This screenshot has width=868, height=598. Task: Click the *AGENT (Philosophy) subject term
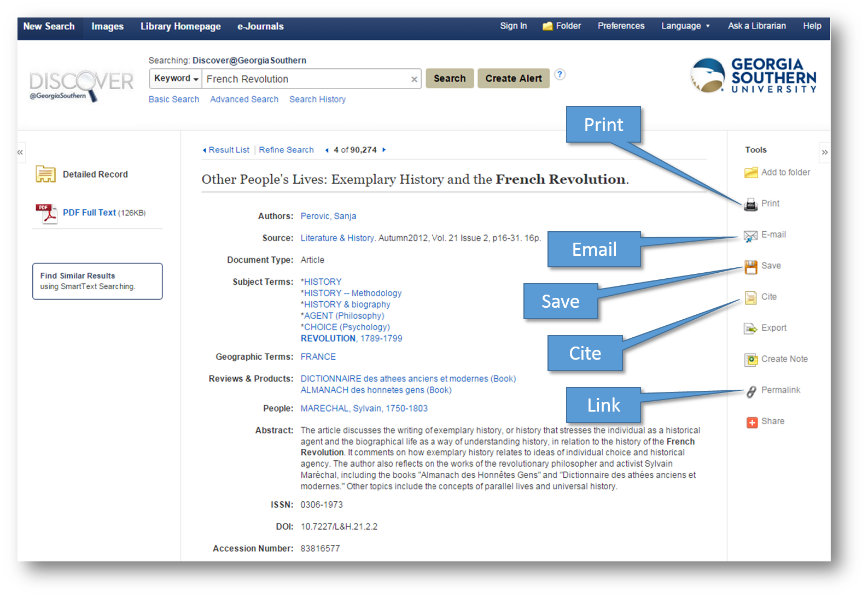click(x=342, y=316)
